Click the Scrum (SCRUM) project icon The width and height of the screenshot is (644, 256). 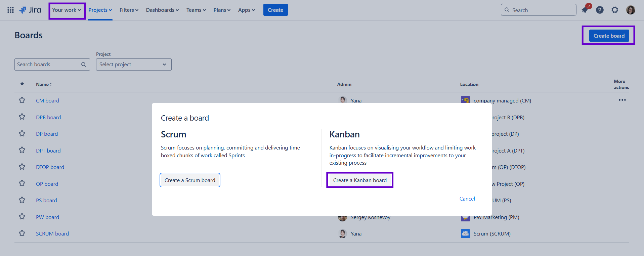pyautogui.click(x=465, y=233)
